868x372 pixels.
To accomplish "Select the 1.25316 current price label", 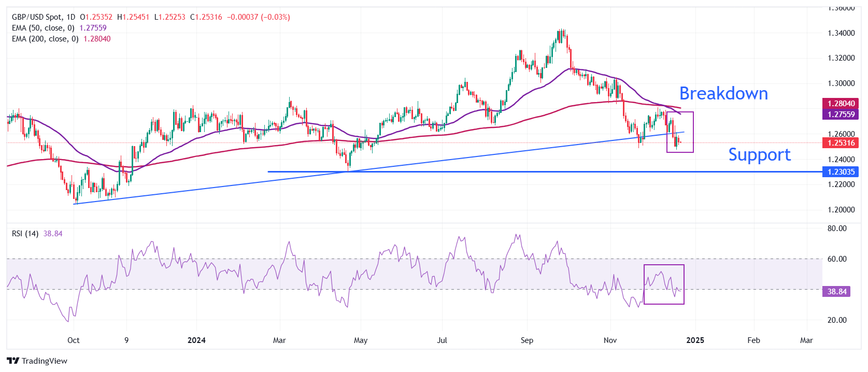I will pos(840,143).
